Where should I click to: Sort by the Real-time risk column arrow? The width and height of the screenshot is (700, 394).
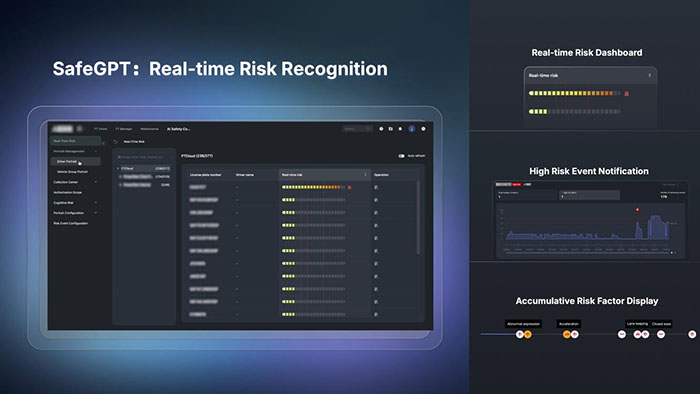[365, 175]
